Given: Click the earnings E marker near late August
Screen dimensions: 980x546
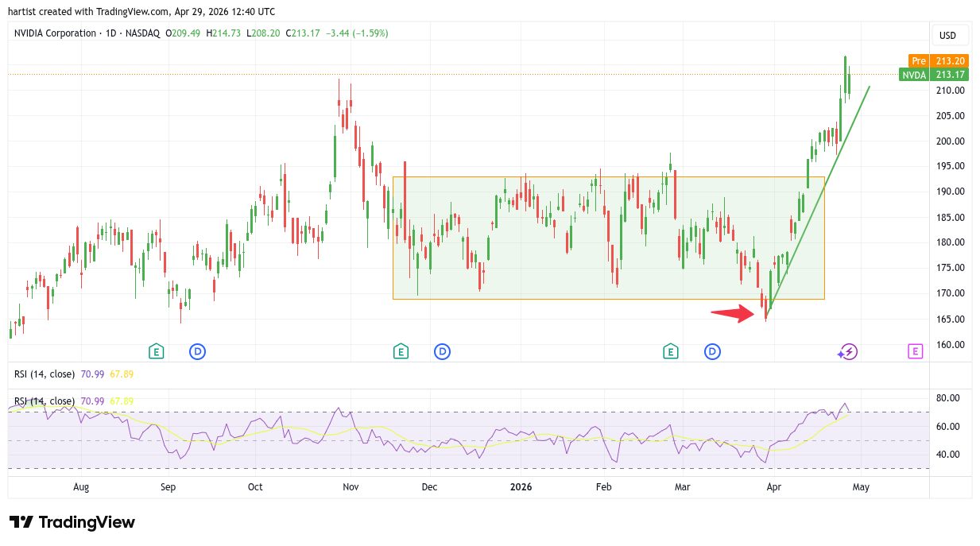Looking at the screenshot, I should pyautogui.click(x=157, y=351).
